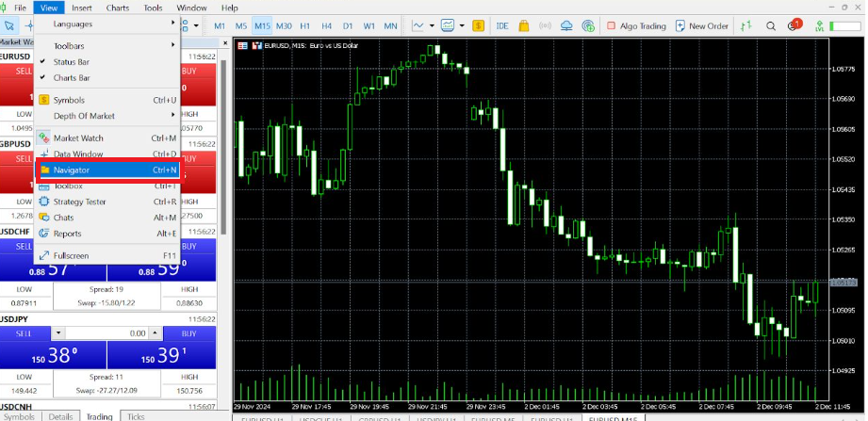Click USDJPY BUY button
The width and height of the screenshot is (868, 421).
pos(189,333)
